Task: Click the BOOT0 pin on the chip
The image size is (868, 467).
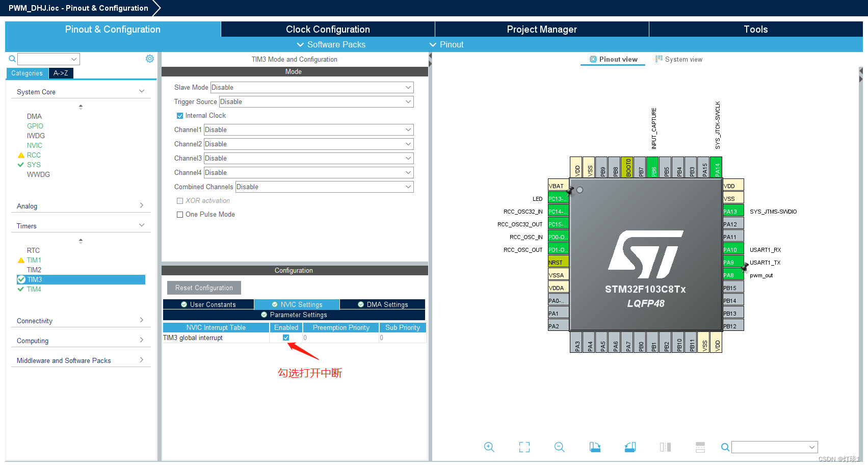Action: [627, 167]
